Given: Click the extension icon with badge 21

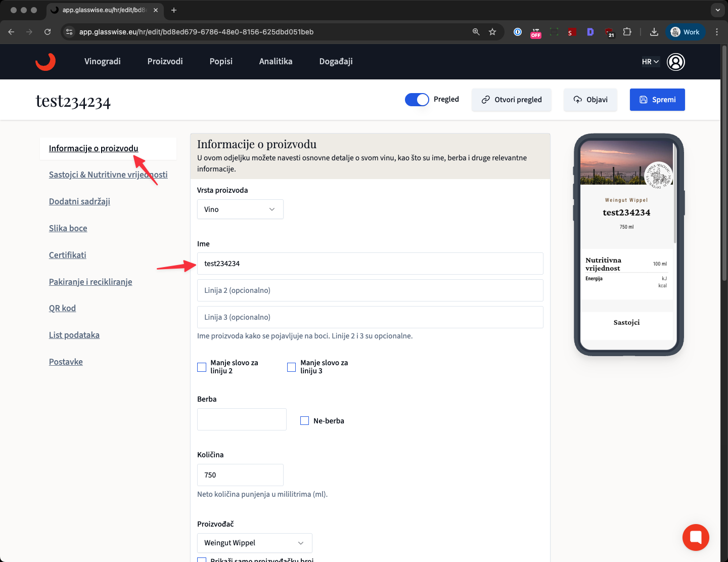Looking at the screenshot, I should [609, 33].
